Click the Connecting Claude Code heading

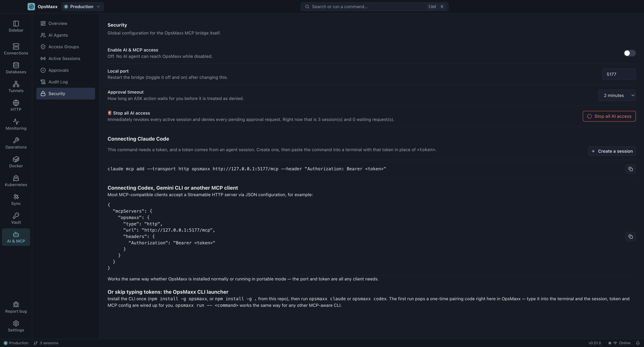click(138, 139)
